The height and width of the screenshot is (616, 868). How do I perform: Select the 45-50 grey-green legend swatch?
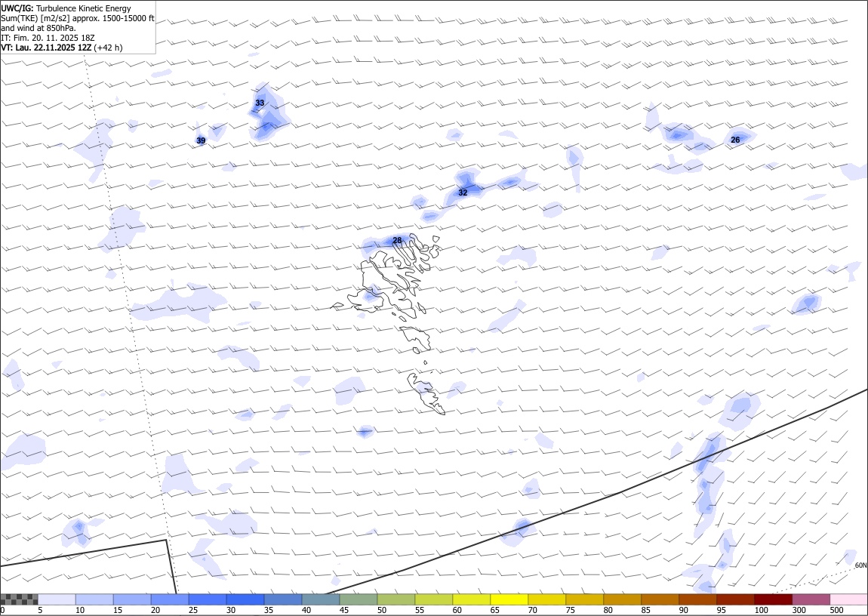359,599
